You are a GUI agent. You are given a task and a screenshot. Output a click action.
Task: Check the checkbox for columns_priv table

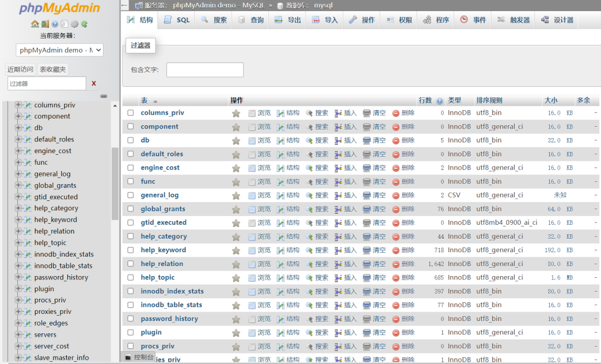(x=131, y=112)
